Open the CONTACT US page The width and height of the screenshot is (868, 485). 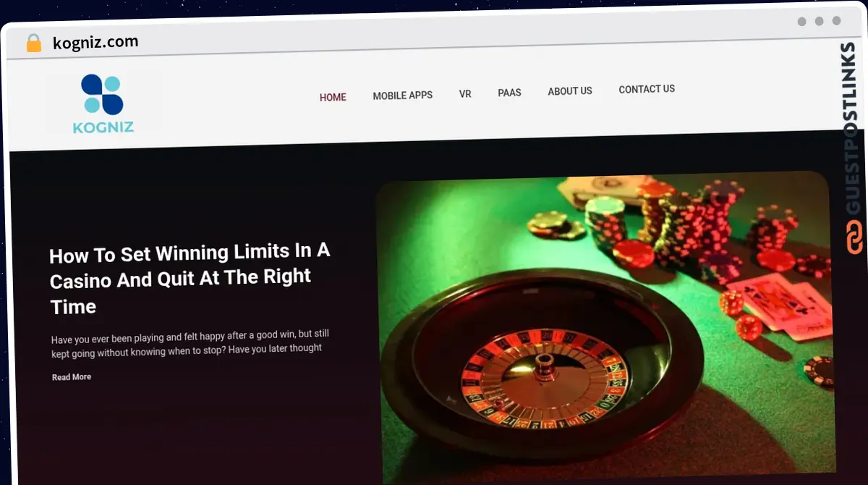click(x=647, y=89)
